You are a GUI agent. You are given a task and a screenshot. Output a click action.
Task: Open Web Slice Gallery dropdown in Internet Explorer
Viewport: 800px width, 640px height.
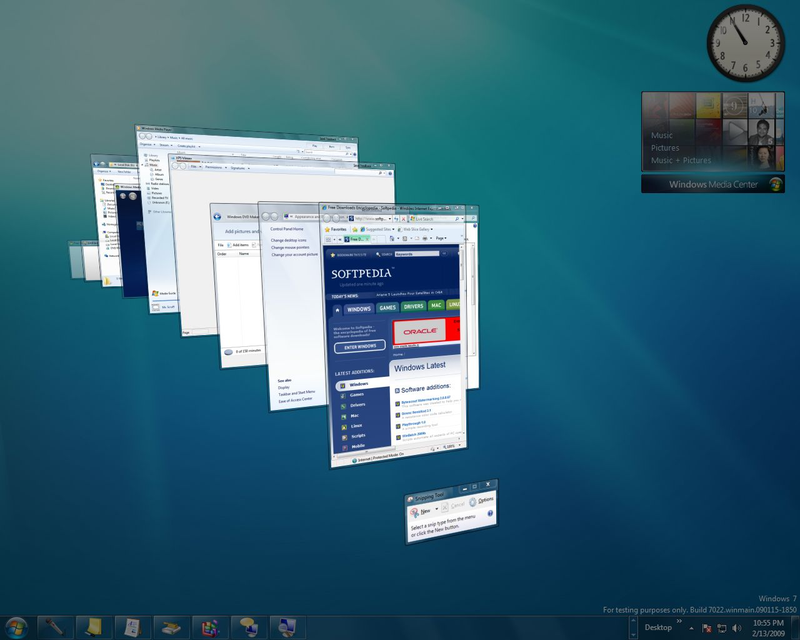415,229
